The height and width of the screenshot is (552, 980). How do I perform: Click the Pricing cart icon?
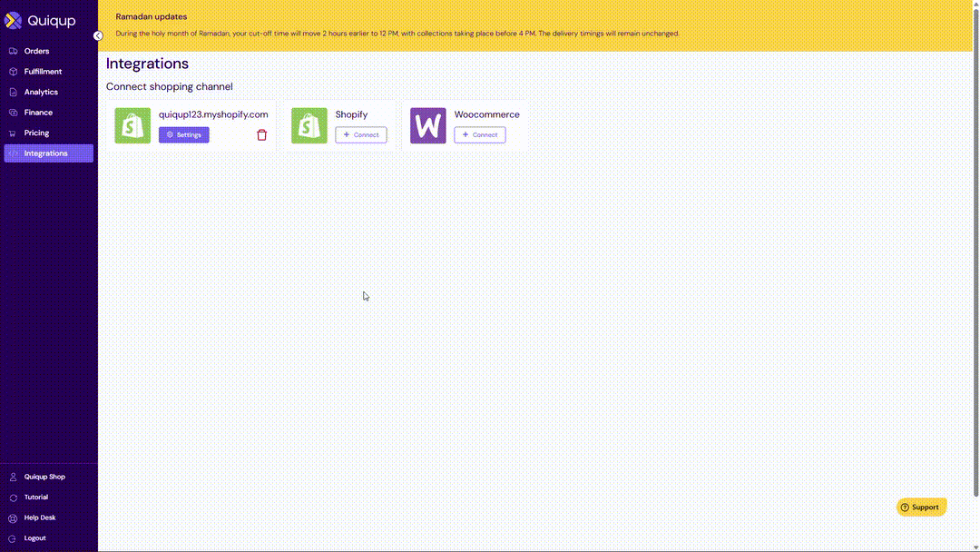click(x=13, y=133)
